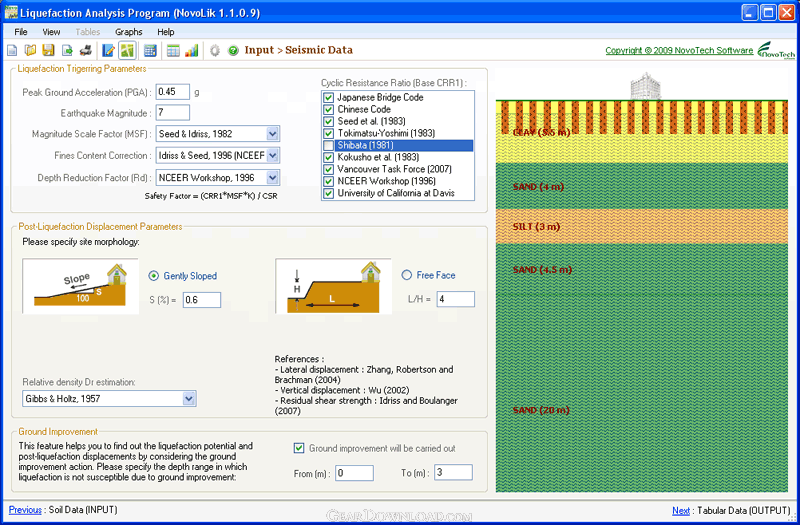Uncheck NCEER Workshop (1996) checkbox
Image resolution: width=800 pixels, height=525 pixels.
[x=329, y=181]
